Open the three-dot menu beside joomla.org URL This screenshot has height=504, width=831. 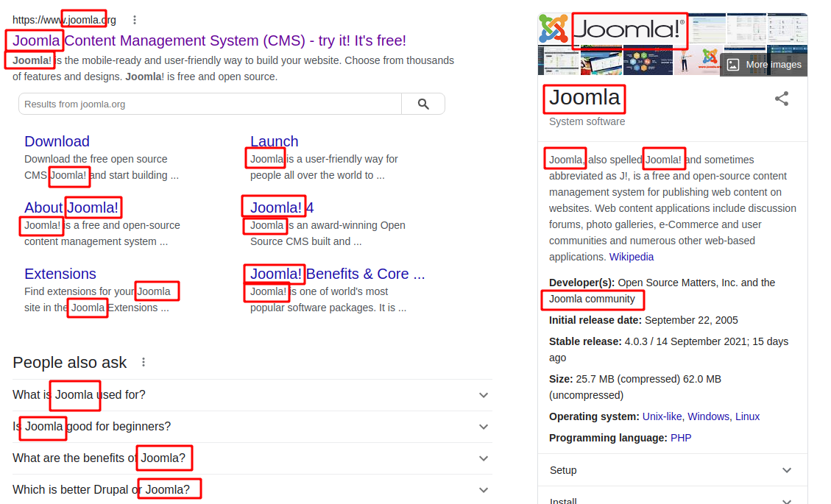135,20
